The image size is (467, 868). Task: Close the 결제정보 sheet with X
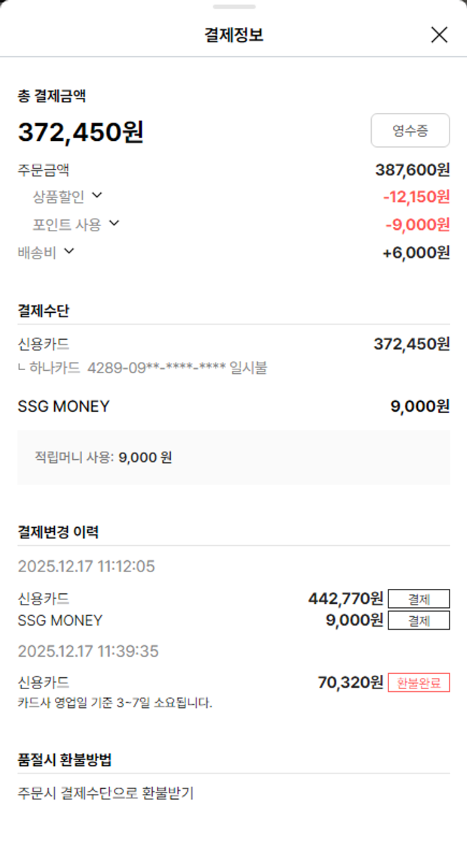[x=439, y=35]
